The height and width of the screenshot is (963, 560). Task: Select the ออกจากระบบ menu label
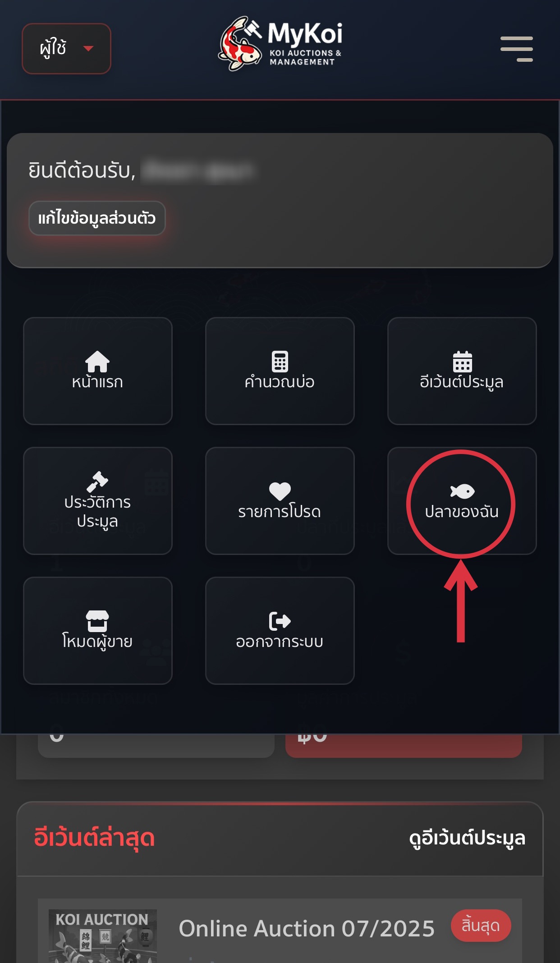280,642
